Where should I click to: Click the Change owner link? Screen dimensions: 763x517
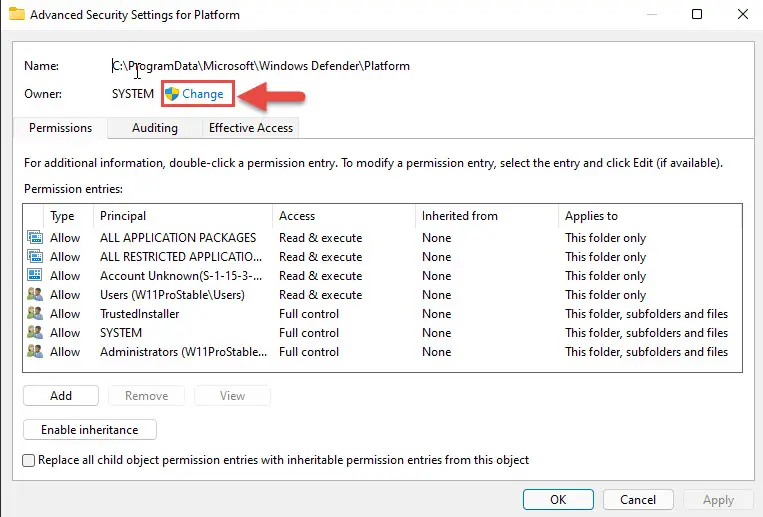(x=202, y=94)
